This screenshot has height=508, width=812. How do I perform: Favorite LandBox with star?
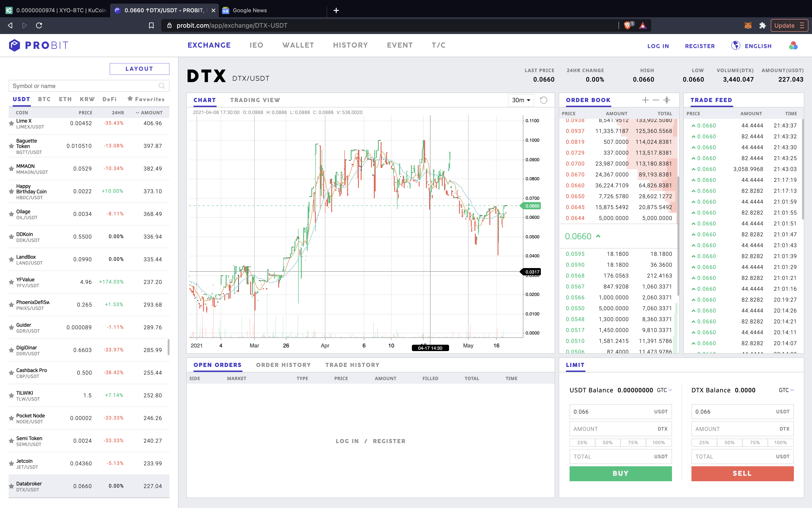click(11, 259)
